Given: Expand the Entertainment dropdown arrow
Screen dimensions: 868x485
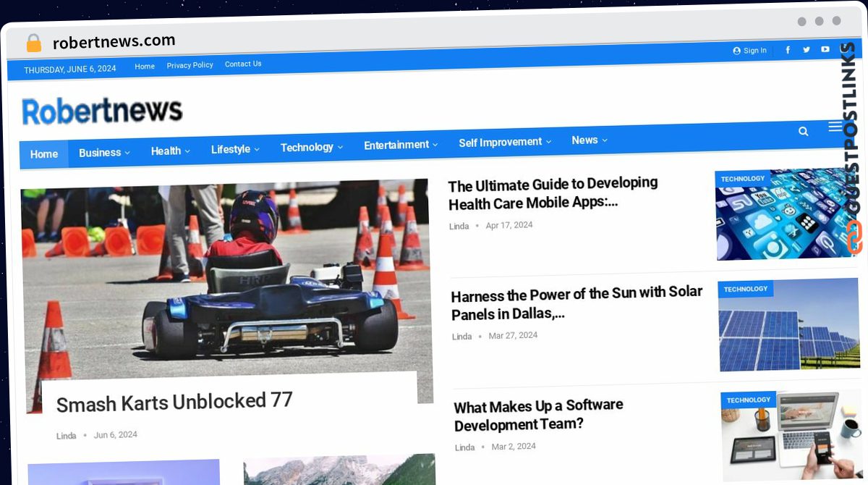Looking at the screenshot, I should coord(435,145).
